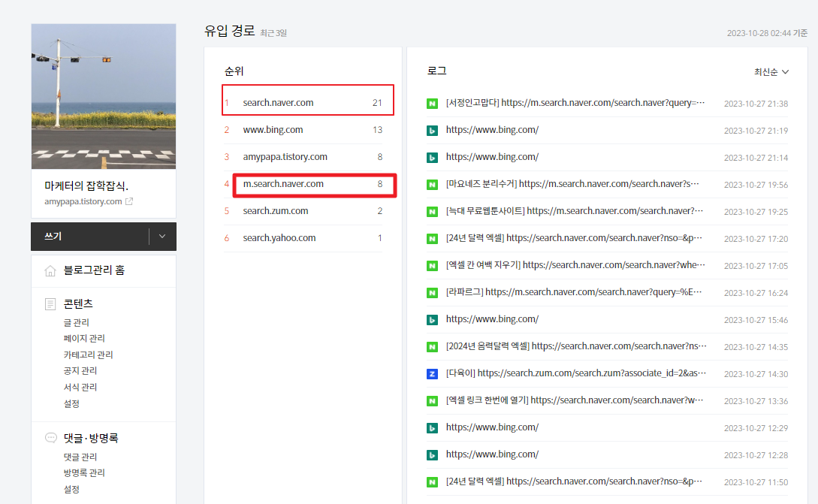Open the 마요네즈 분리수거 log link

(572, 184)
